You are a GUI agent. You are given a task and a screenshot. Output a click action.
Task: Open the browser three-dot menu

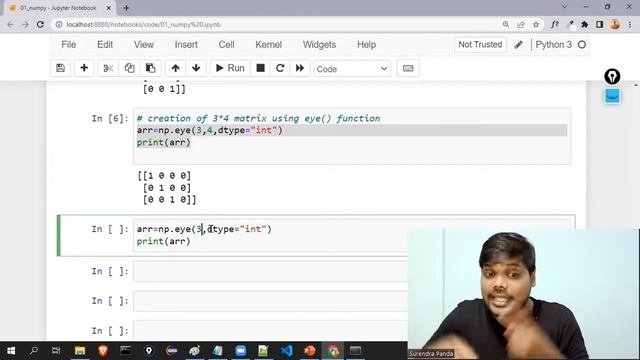coord(630,24)
